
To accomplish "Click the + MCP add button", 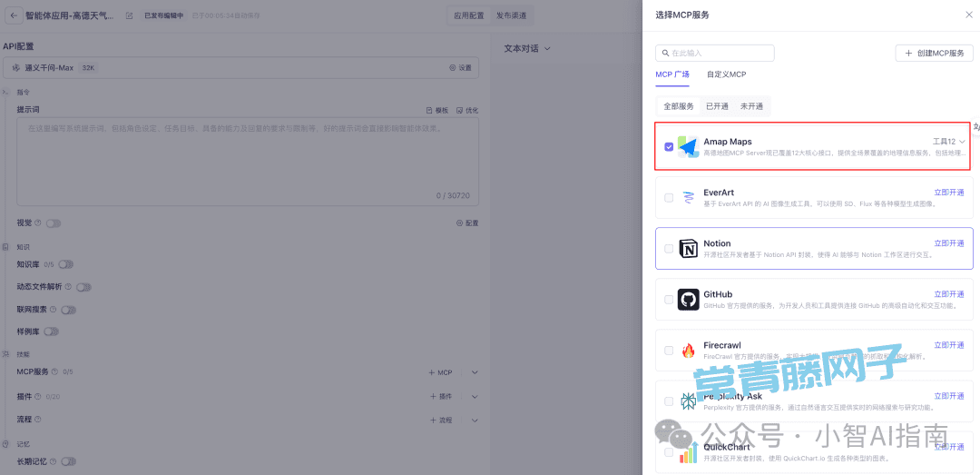I will pos(441,372).
